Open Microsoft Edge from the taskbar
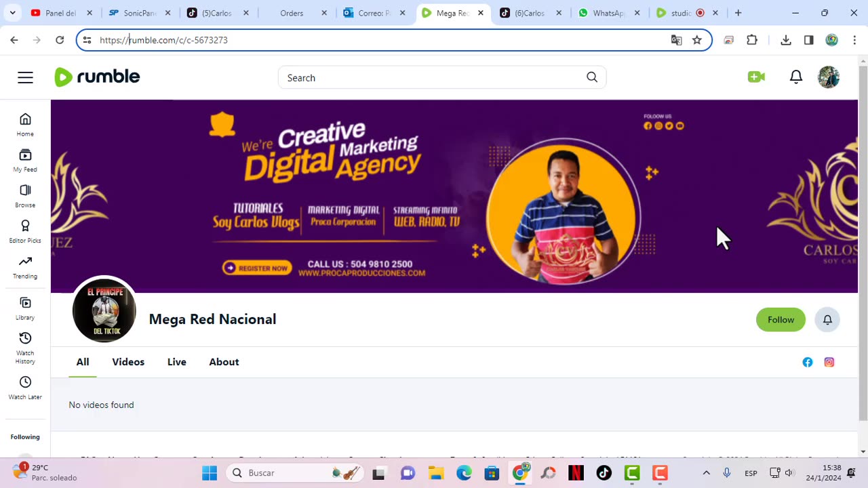This screenshot has height=488, width=868. coord(464,473)
